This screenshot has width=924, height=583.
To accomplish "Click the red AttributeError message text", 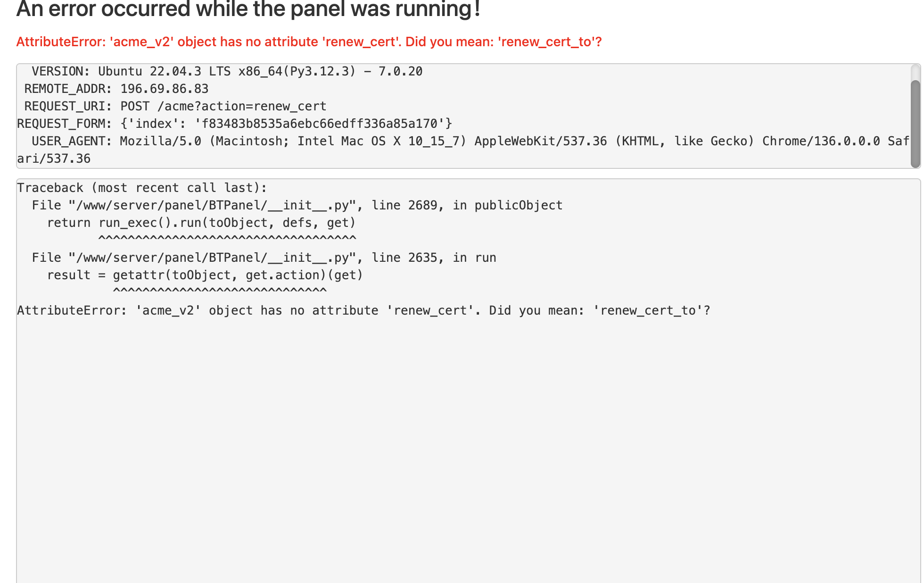I will click(309, 42).
